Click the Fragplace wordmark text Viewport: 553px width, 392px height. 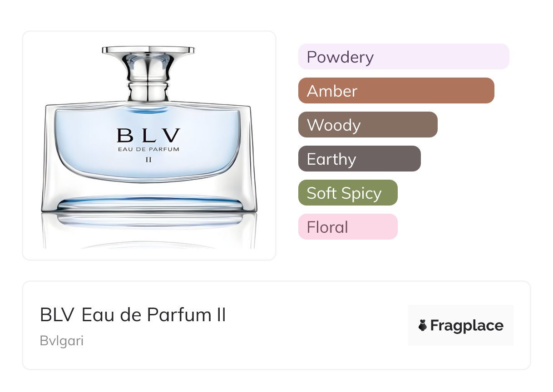coord(467,325)
